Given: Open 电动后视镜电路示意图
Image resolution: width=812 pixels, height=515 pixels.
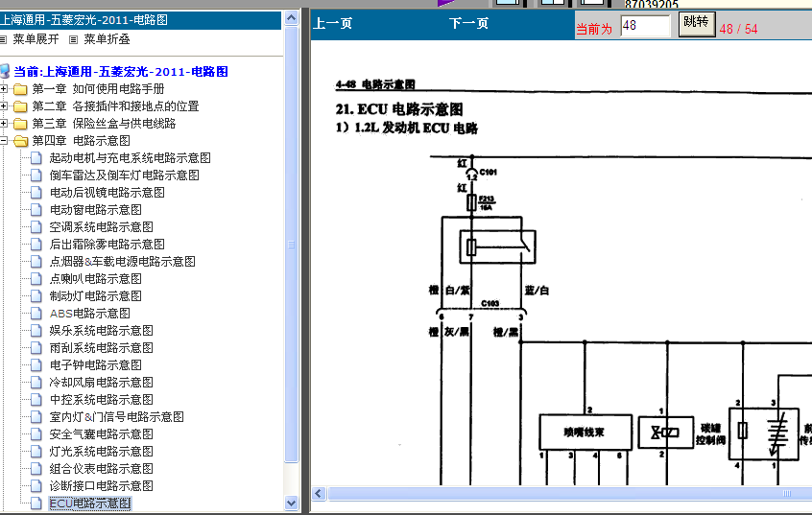Looking at the screenshot, I should tap(107, 193).
